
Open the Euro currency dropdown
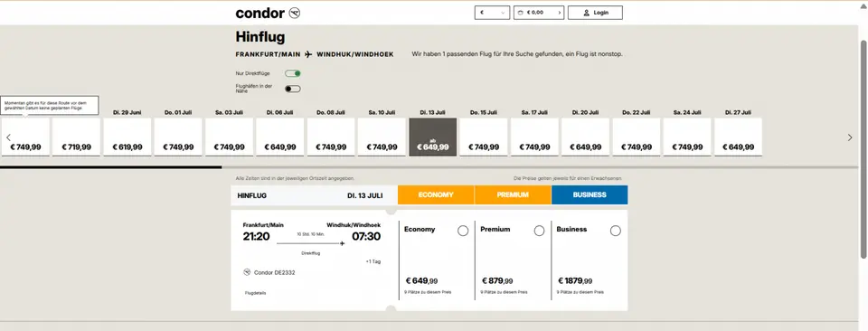pos(492,13)
